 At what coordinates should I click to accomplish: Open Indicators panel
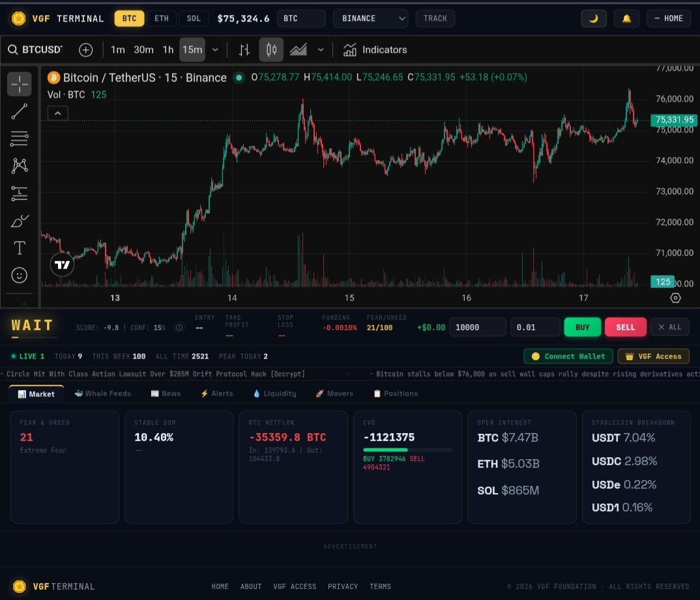375,50
